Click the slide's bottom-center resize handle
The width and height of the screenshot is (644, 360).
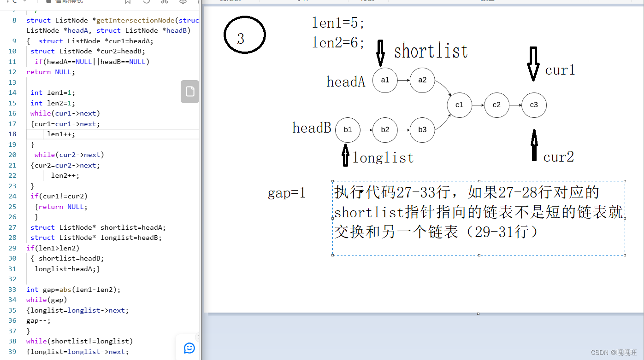coord(478,314)
